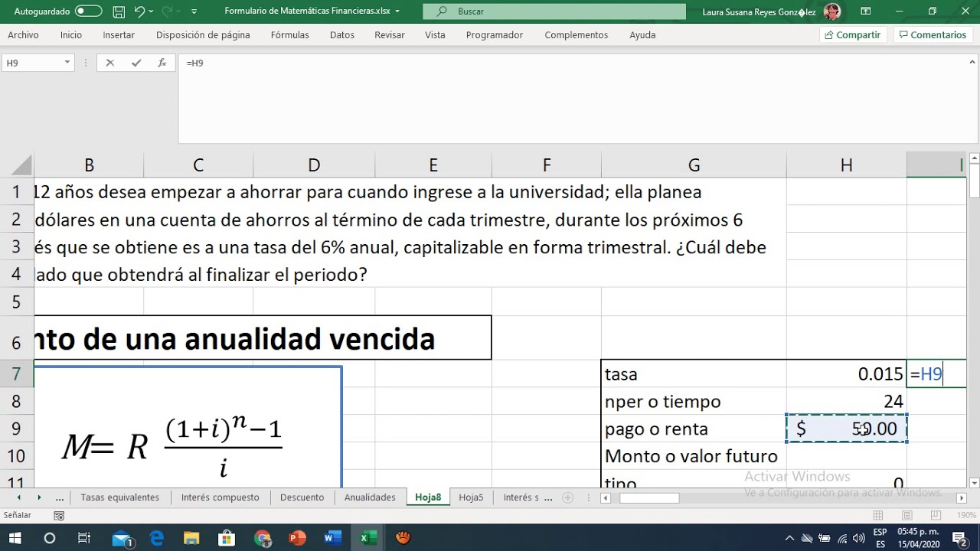Open the Descuento sheet tab

pyautogui.click(x=302, y=497)
